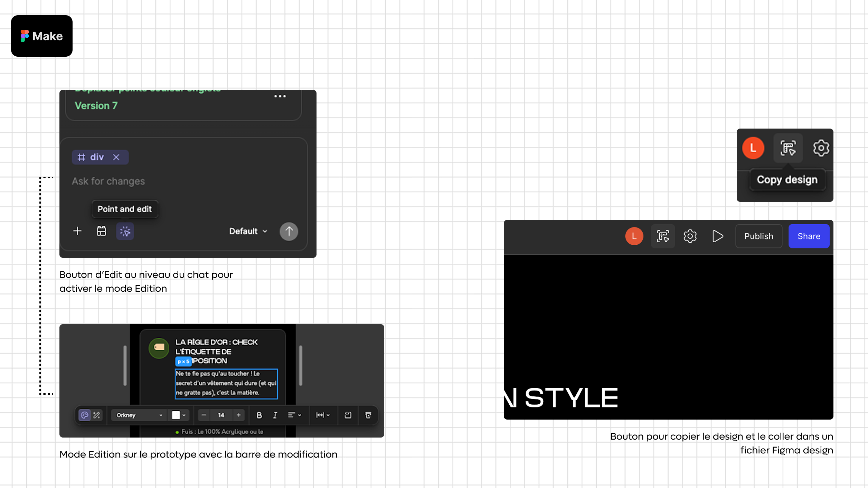Open the Version 7 three-dots menu
The image size is (868, 488).
(280, 96)
